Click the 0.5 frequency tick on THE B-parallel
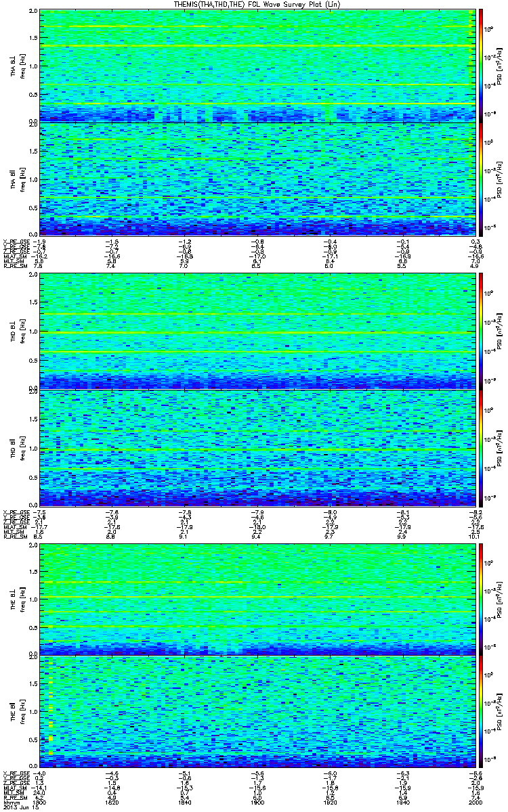The image size is (508, 812). click(34, 739)
